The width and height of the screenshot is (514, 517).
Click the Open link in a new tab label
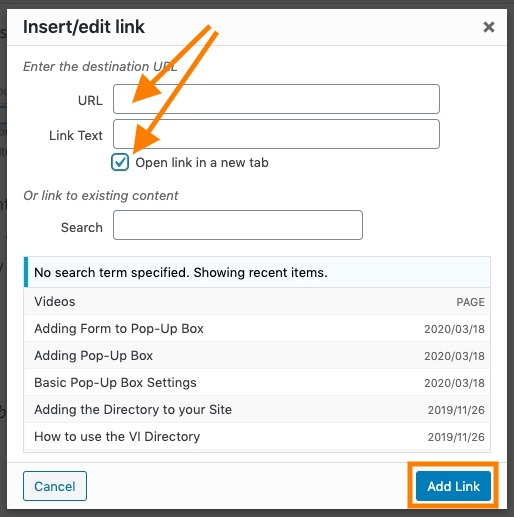pos(202,163)
